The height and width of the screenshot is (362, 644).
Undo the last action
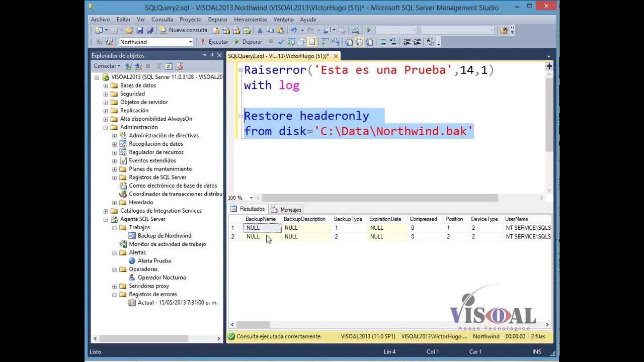tap(293, 30)
